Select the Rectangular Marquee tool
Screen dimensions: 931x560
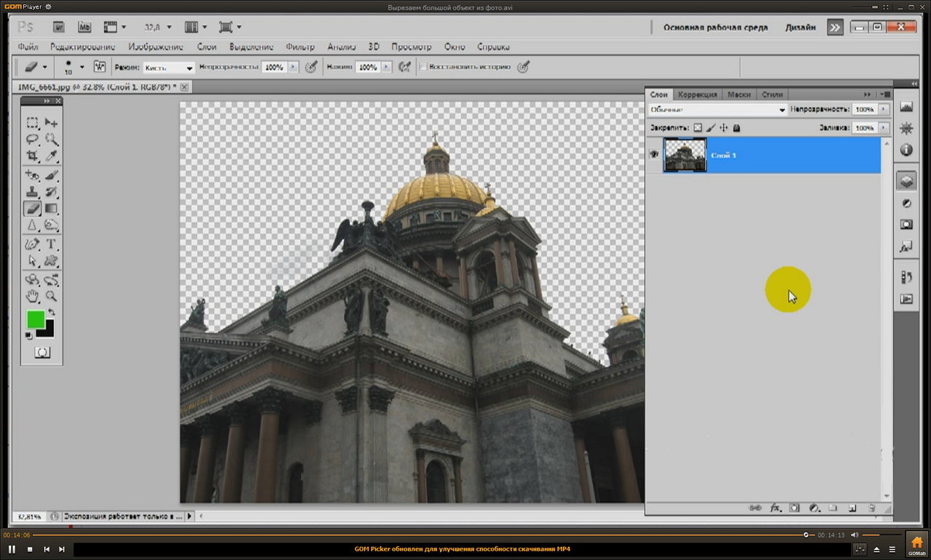[x=33, y=122]
